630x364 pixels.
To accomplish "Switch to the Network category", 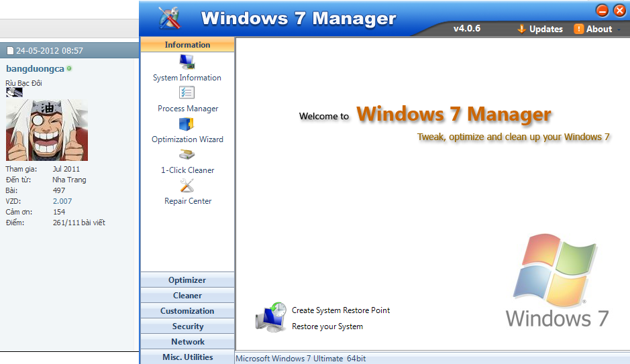I will (187, 342).
